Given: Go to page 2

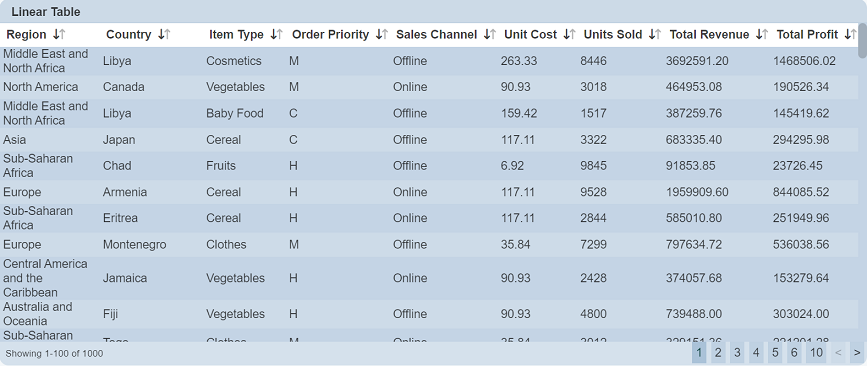Looking at the screenshot, I should click(x=718, y=353).
